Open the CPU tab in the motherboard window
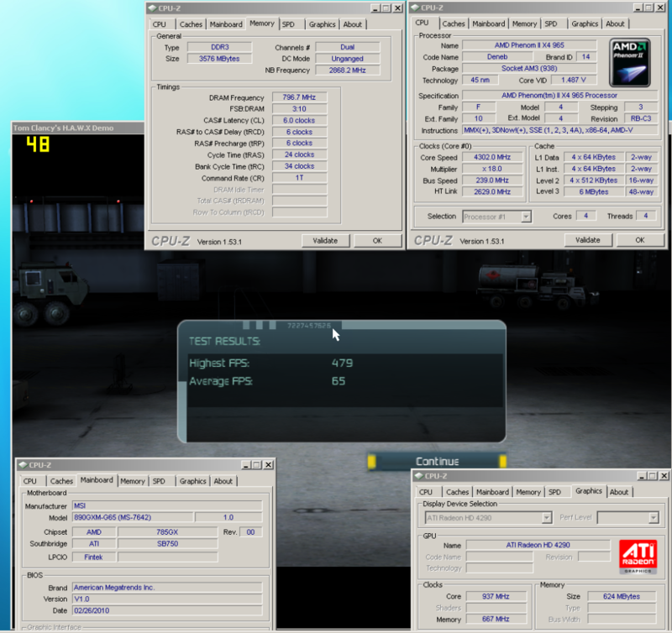This screenshot has width=672, height=633. 29,481
